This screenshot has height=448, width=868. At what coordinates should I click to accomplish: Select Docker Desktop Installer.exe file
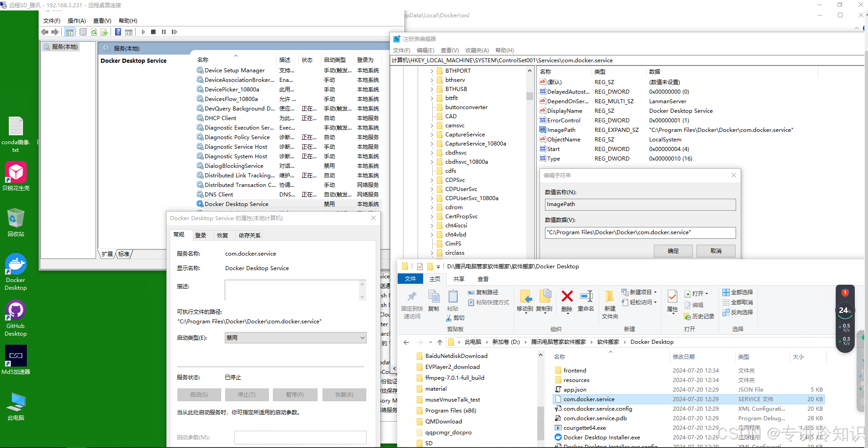pos(601,438)
